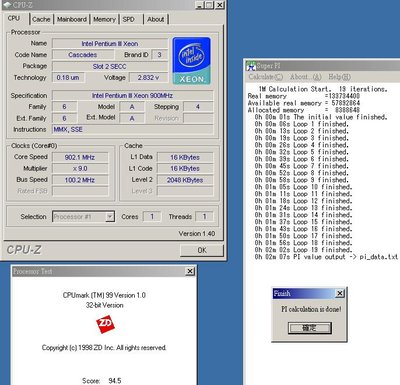Click the Super PI title bar icon
The image size is (400, 385).
click(250, 66)
